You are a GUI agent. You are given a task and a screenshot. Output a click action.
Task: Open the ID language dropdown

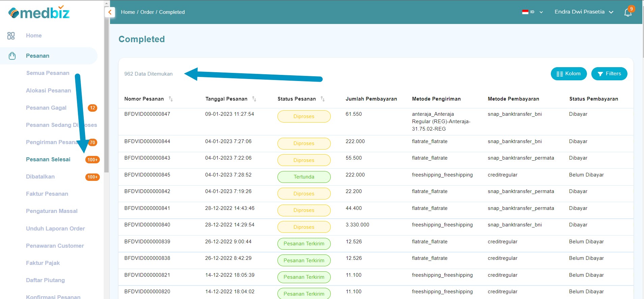[532, 12]
